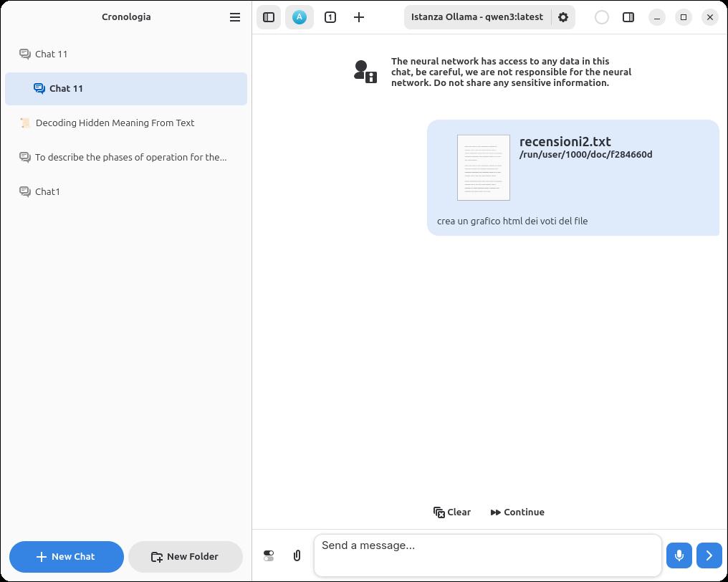Viewport: 728px width, 582px height.
Task: Click the Send a message input field
Action: [x=487, y=555]
